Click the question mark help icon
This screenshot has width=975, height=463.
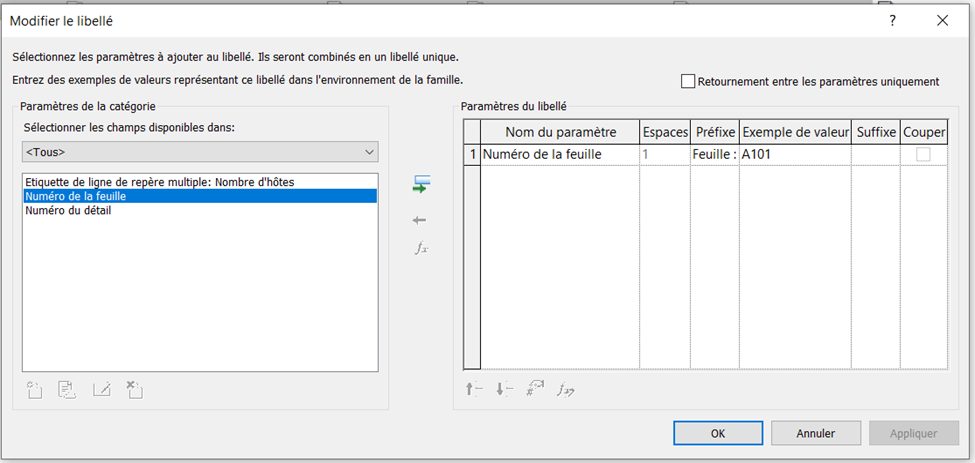[892, 21]
